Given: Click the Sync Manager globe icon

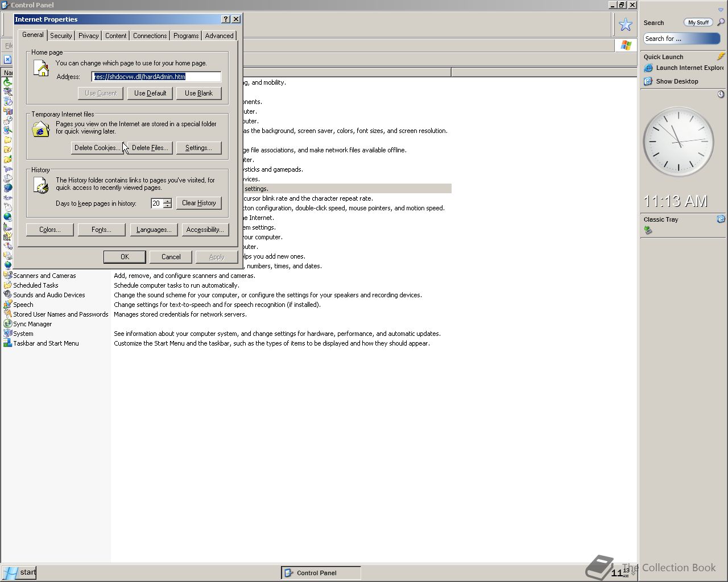Looking at the screenshot, I should (7, 324).
